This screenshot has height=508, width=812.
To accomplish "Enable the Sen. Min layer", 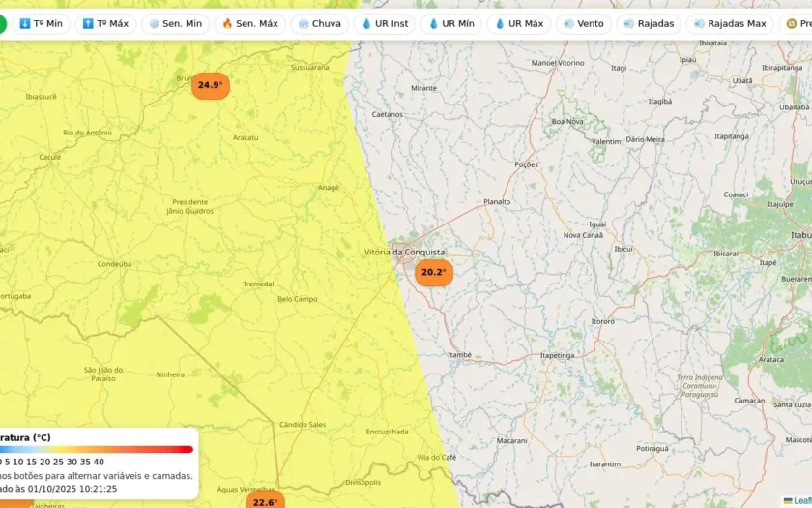I will [x=175, y=24].
